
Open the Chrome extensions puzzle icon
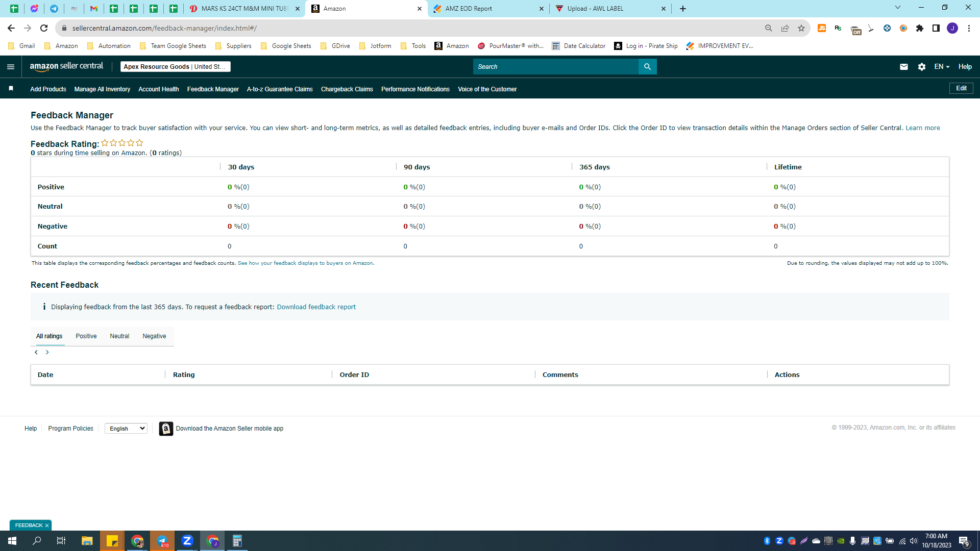(x=920, y=29)
